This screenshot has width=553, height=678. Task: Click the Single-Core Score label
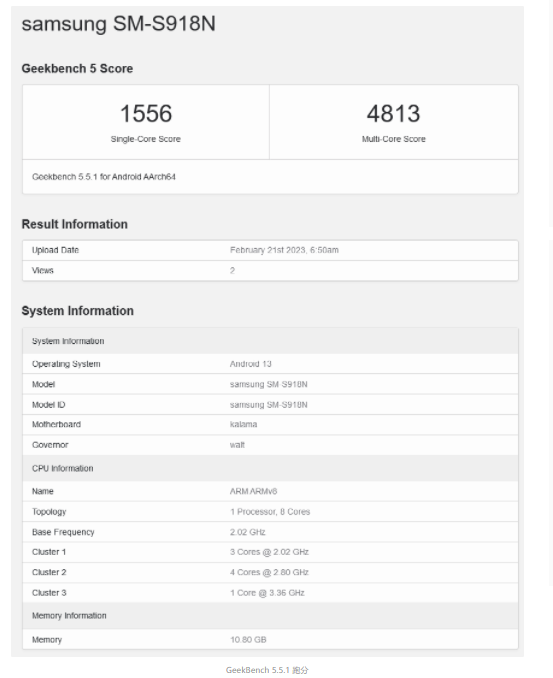(146, 139)
